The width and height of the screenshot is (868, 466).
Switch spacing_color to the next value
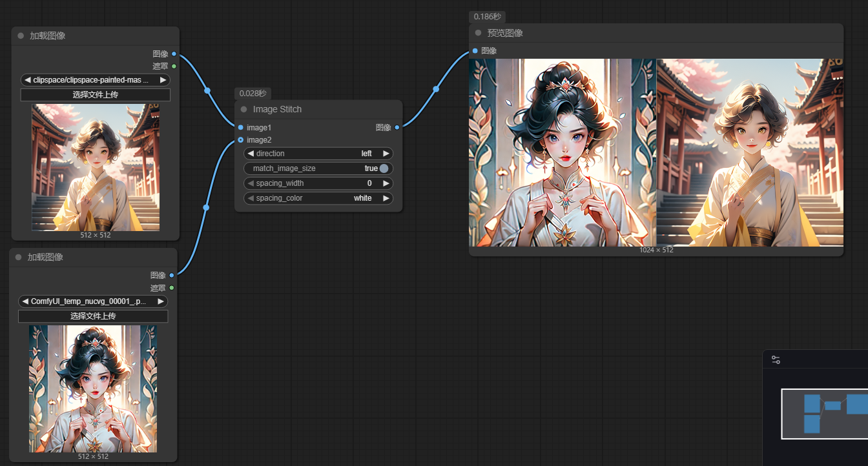[386, 198]
